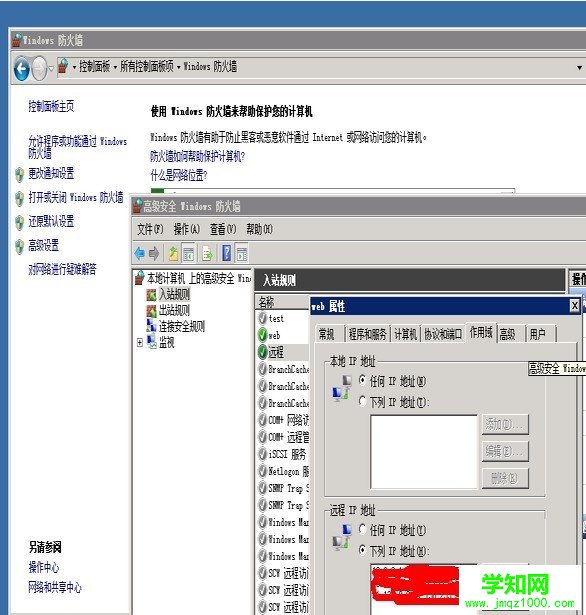
Task: Switch to 高级 tab
Action: tap(511, 334)
